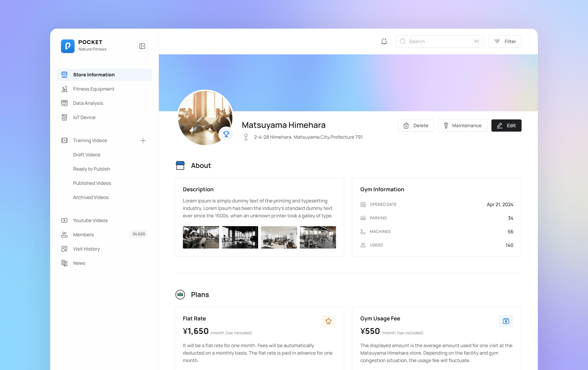Open Draft Videos list
The height and width of the screenshot is (370, 588).
(x=87, y=154)
